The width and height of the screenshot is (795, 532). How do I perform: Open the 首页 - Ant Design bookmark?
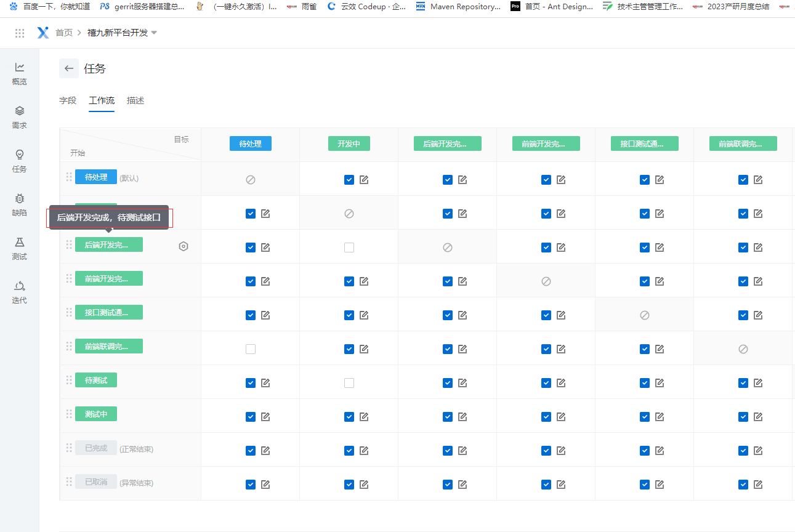(x=552, y=7)
